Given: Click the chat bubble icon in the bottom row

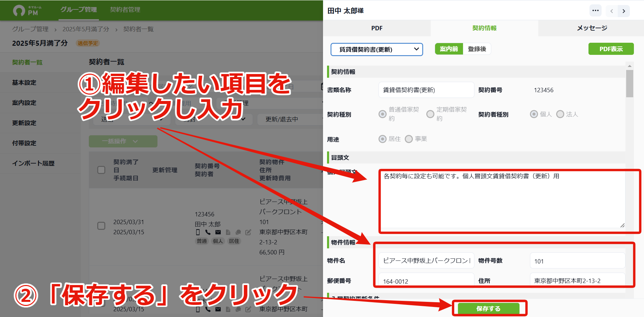Looking at the screenshot, I should [238, 309].
